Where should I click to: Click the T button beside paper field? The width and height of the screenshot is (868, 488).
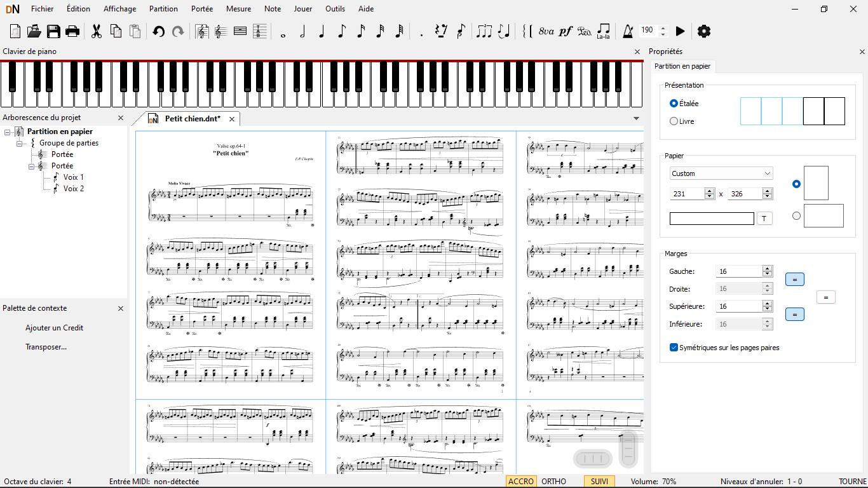click(764, 219)
